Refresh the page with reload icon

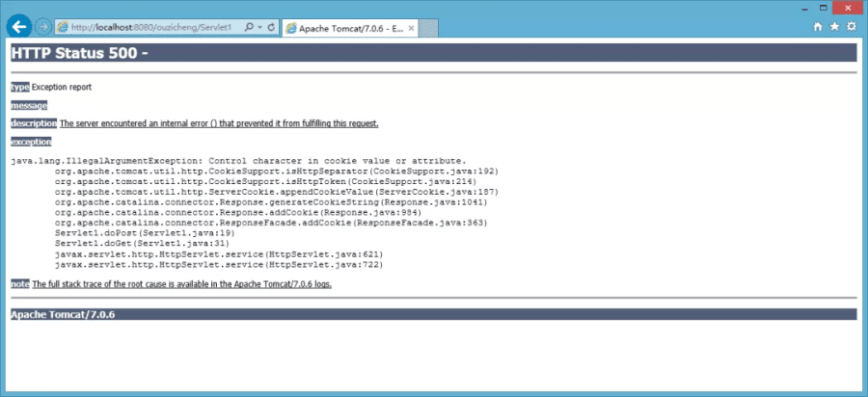coord(271,27)
